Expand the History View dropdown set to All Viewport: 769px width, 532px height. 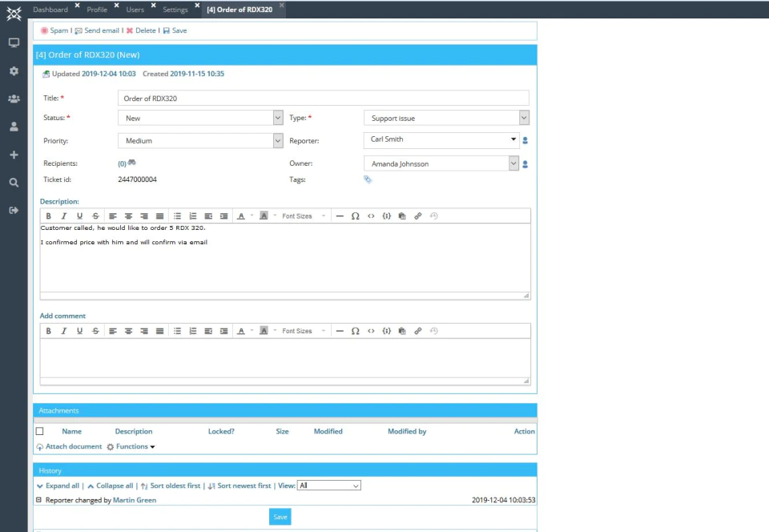coord(329,486)
